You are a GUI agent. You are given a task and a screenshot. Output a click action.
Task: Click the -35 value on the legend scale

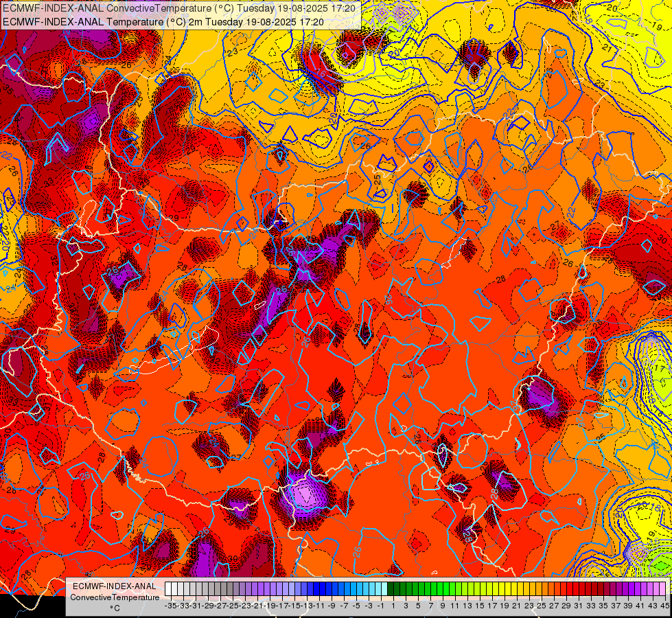click(172, 606)
